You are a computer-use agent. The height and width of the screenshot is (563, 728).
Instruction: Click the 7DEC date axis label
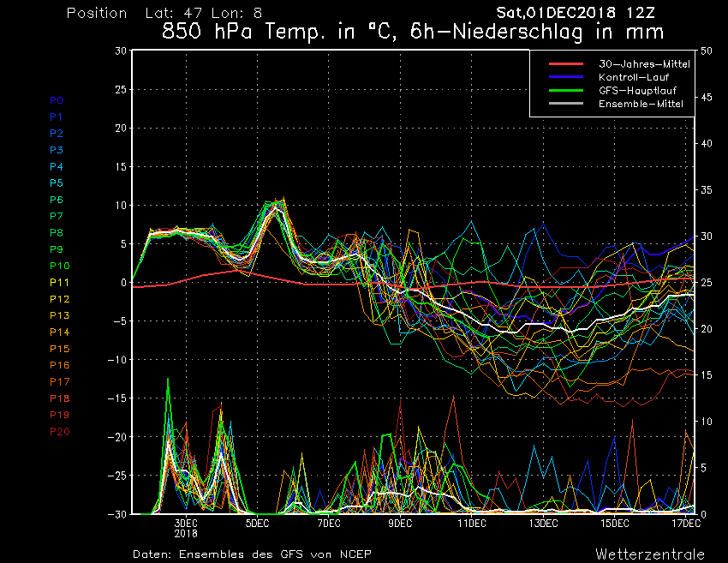pyautogui.click(x=329, y=524)
